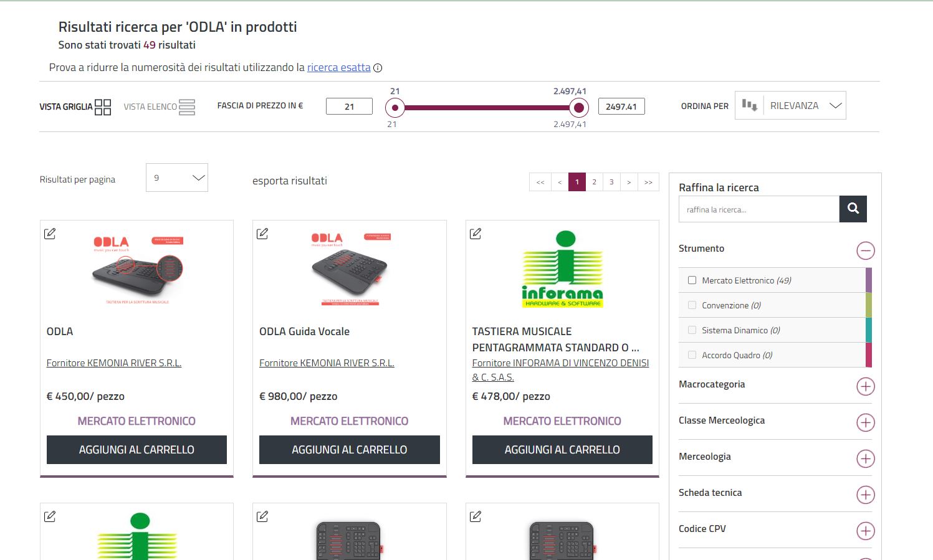
Task: Click the maximum price slider handle
Action: (x=578, y=108)
